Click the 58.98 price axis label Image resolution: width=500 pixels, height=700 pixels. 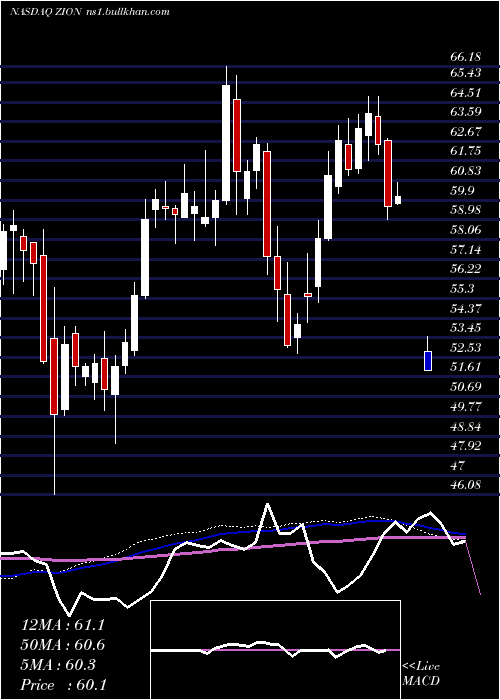click(x=465, y=210)
